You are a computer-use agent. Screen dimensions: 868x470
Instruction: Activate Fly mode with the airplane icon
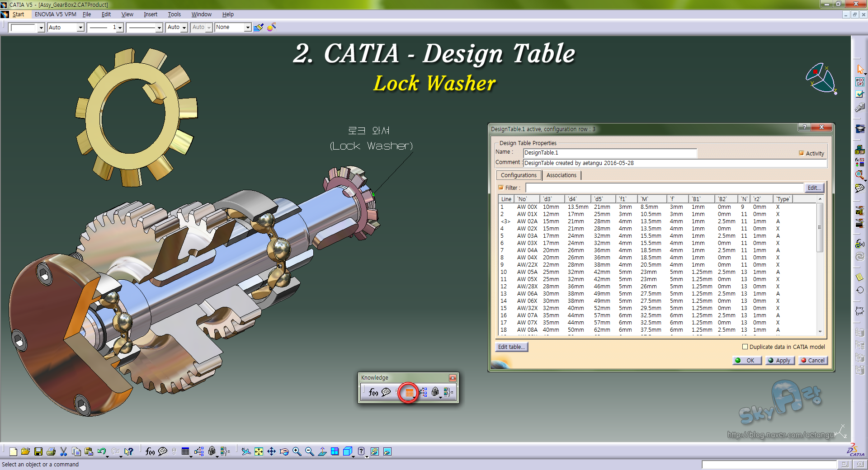[247, 451]
